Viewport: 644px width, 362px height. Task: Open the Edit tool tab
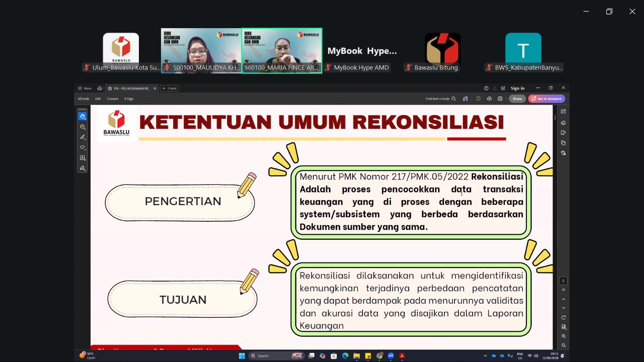pos(98,99)
